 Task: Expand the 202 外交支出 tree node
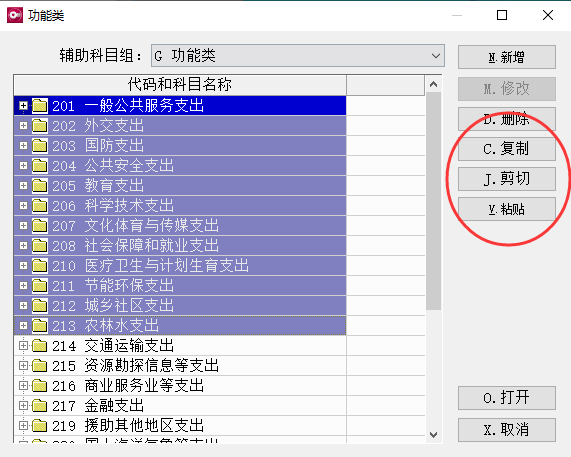(23, 126)
